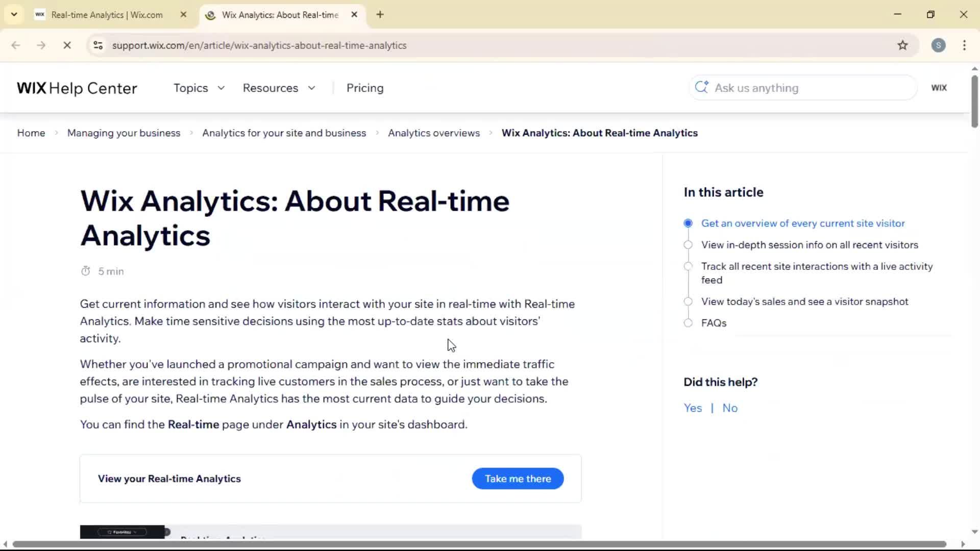Jump to View in-depth session info section
This screenshot has height=551, width=980.
(810, 245)
